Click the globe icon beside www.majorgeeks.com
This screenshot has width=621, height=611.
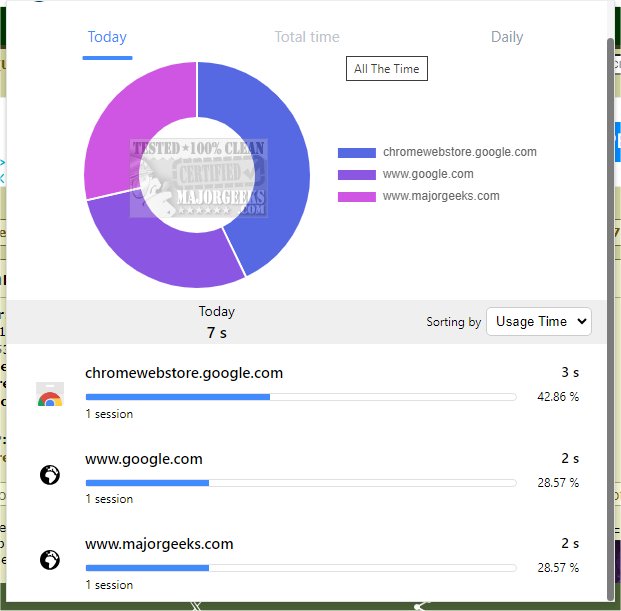click(49, 560)
